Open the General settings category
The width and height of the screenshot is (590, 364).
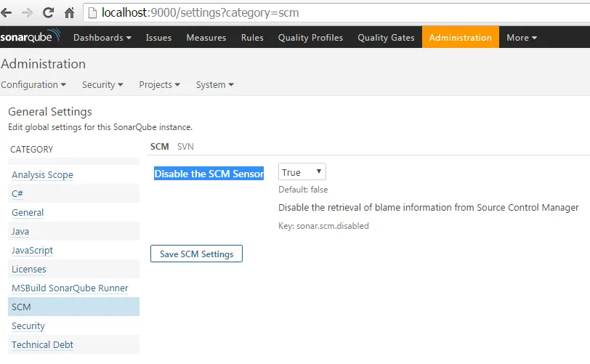(28, 212)
